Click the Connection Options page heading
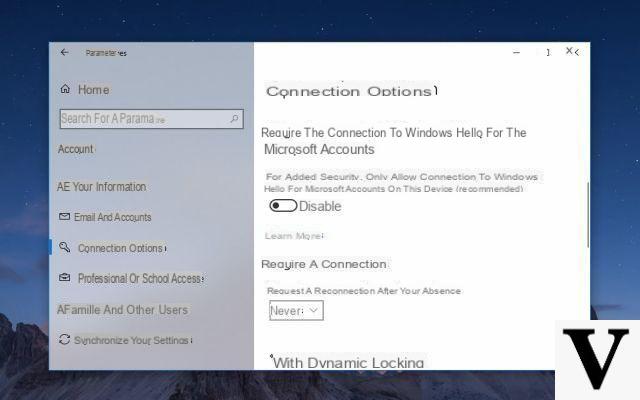Screen dimensions: 640x400 point(351,91)
